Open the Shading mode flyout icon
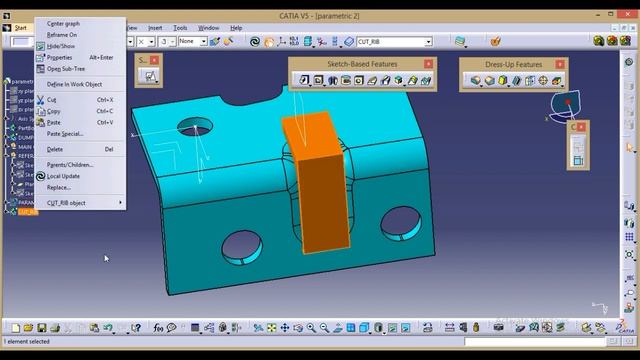 tap(378, 328)
